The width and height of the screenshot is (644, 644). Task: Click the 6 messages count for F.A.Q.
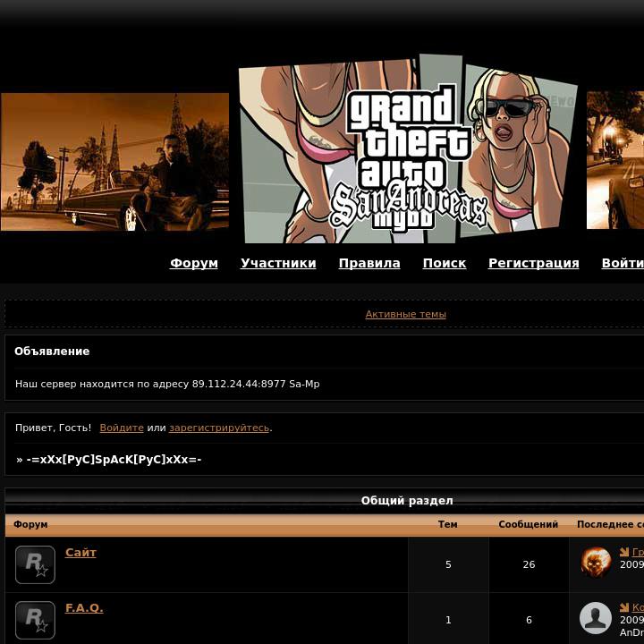[529, 620]
